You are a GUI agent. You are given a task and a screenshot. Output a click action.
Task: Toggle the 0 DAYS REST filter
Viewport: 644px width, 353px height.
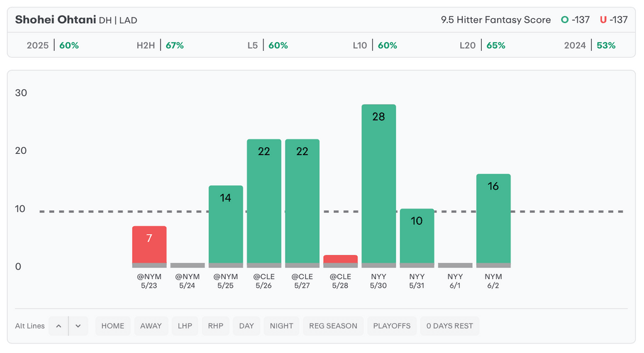450,326
